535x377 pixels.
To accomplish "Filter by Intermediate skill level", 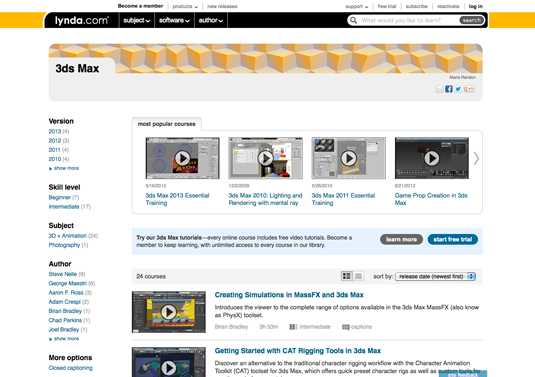I will pyautogui.click(x=64, y=207).
